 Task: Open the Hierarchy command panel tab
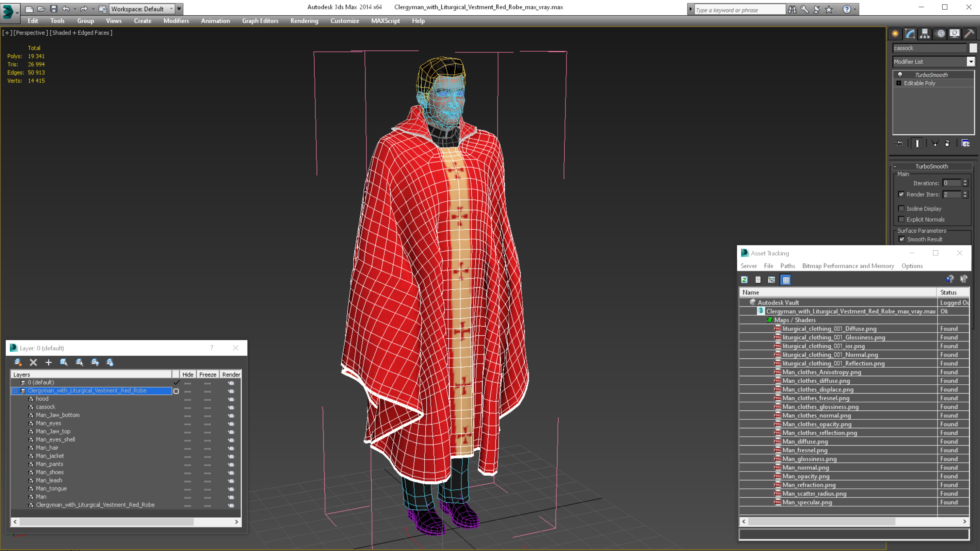point(925,34)
